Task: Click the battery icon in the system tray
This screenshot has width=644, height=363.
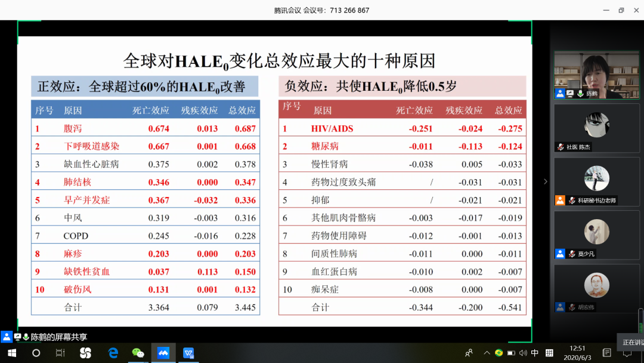Action: [512, 352]
